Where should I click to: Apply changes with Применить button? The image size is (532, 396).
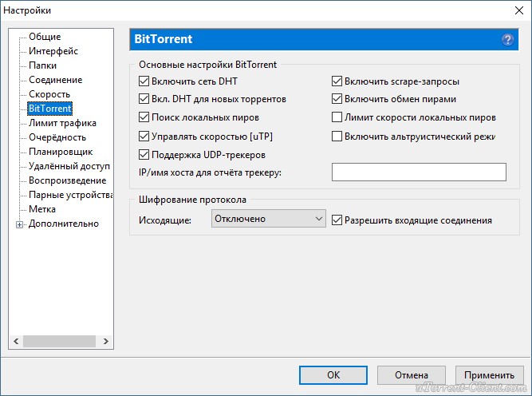[489, 375]
